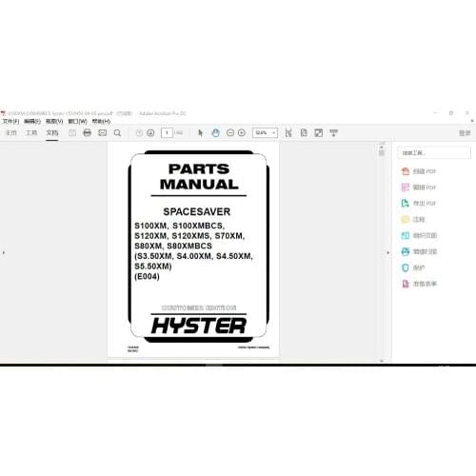Click the Fit one full page icon
Screen dimensions: 476x476
(x=304, y=133)
